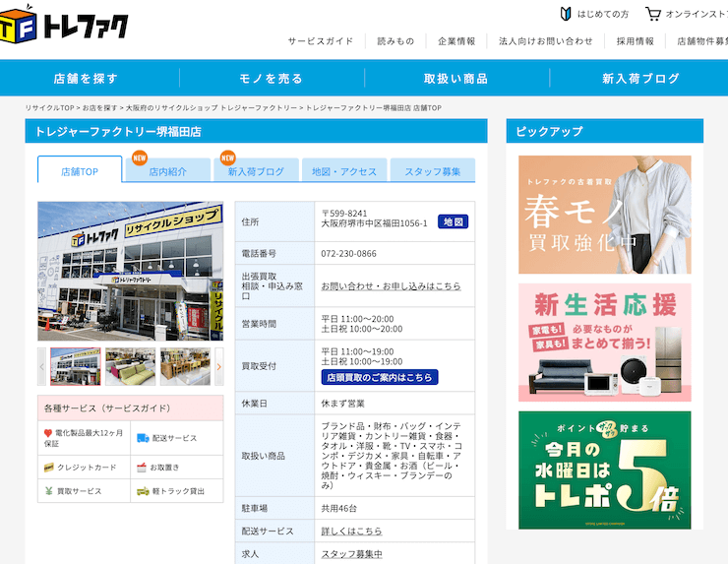Image resolution: width=728 pixels, height=564 pixels.
Task: Show previous store photo thumbnails
Action: click(x=41, y=366)
